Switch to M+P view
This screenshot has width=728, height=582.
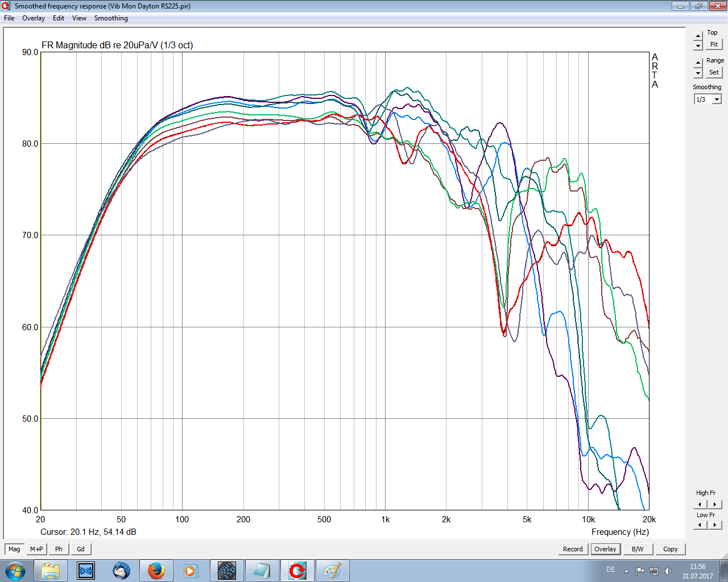click(36, 549)
